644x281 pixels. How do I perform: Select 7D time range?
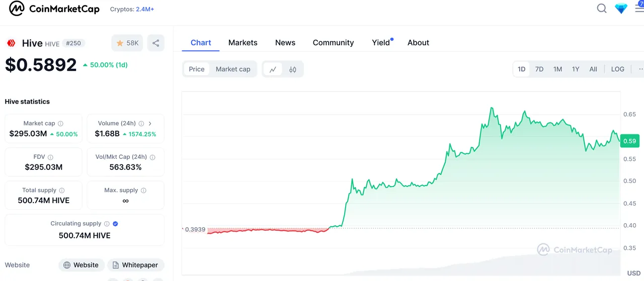pos(539,69)
